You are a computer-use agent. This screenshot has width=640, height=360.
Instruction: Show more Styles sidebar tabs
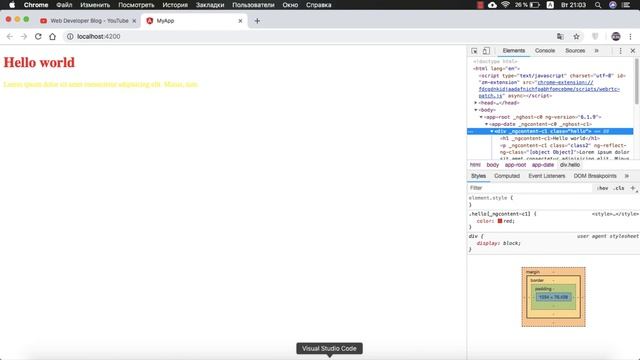pos(627,176)
